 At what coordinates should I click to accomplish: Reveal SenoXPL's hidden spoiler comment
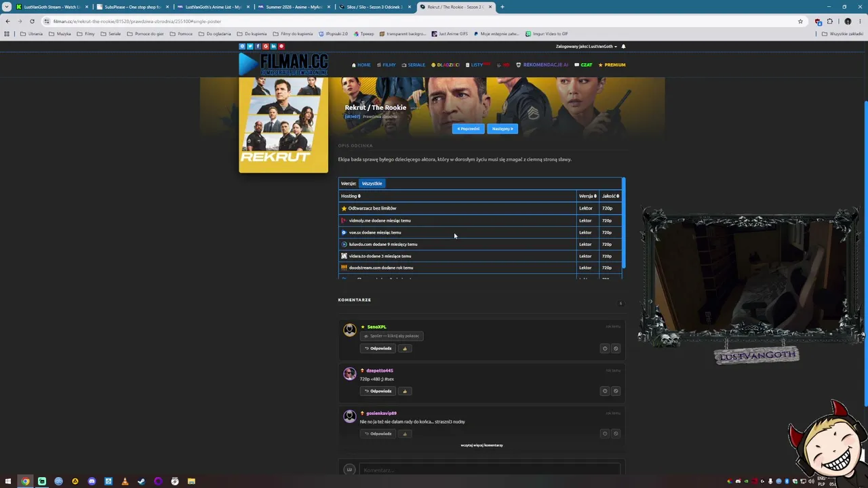pos(392,336)
